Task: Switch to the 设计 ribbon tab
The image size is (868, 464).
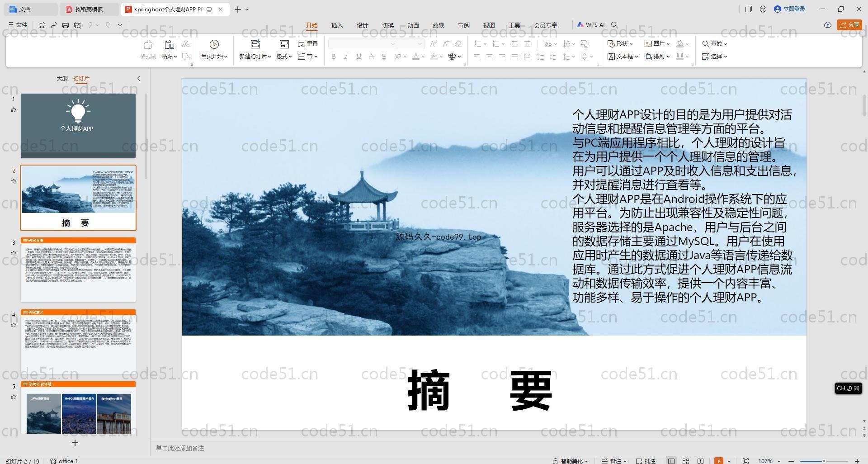Action: [x=363, y=25]
